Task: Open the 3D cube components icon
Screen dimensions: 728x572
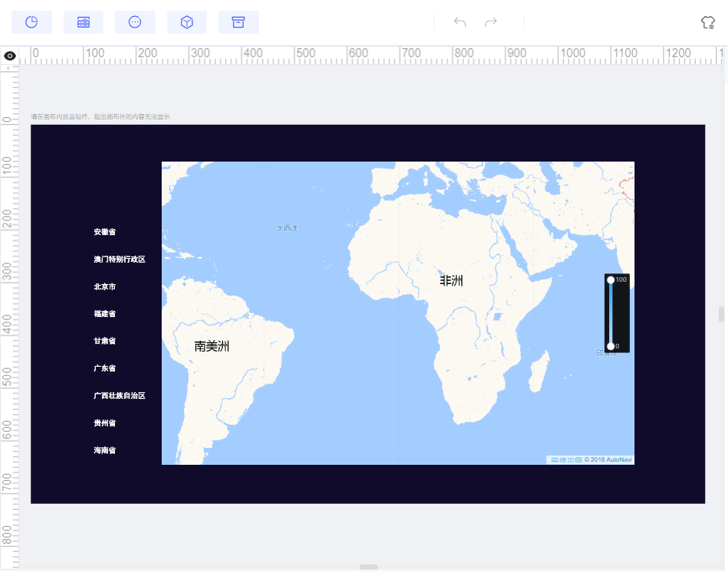Action: (187, 22)
